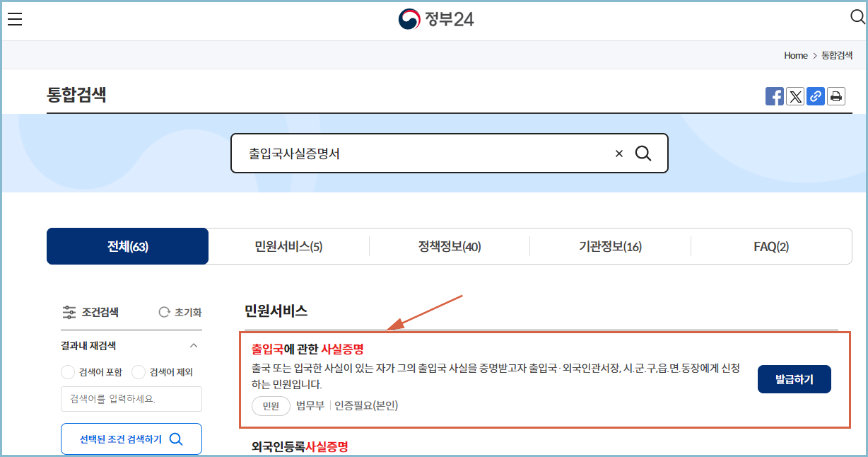Click the print icon
This screenshot has width=868, height=457.
pos(835,96)
